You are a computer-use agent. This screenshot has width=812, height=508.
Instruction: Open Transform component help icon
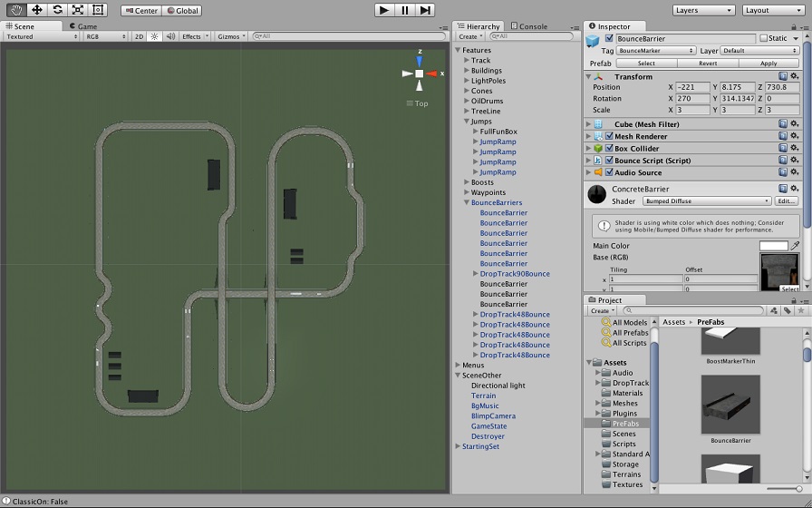click(x=783, y=77)
